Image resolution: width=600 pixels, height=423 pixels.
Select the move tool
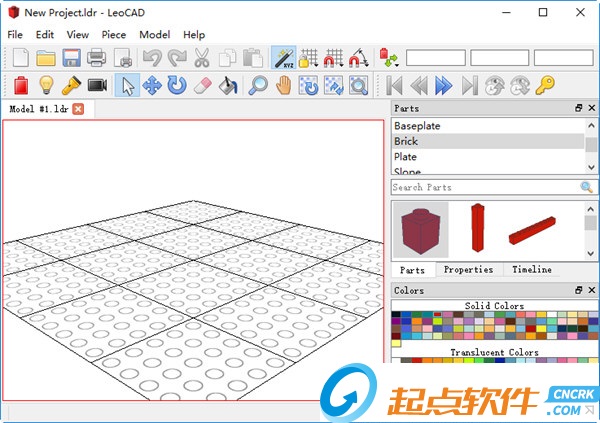[152, 85]
